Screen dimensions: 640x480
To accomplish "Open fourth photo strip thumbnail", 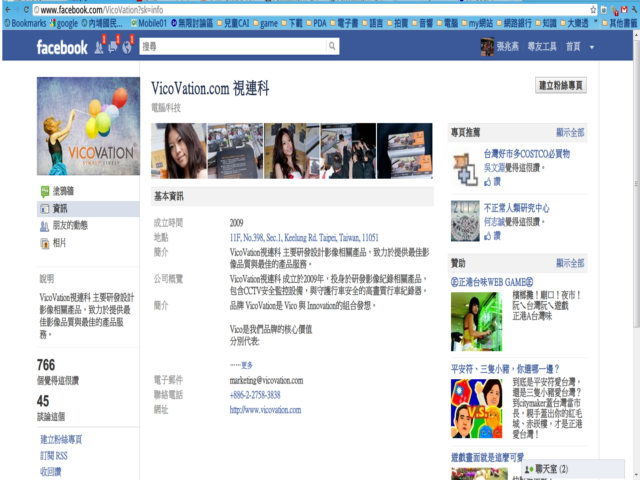I will pyautogui.click(x=348, y=151).
